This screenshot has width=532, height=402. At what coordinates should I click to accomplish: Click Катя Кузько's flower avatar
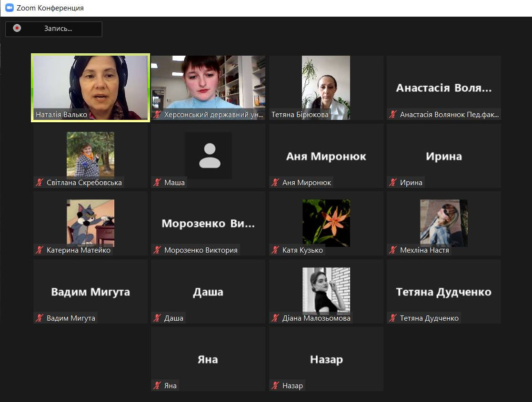pyautogui.click(x=326, y=223)
